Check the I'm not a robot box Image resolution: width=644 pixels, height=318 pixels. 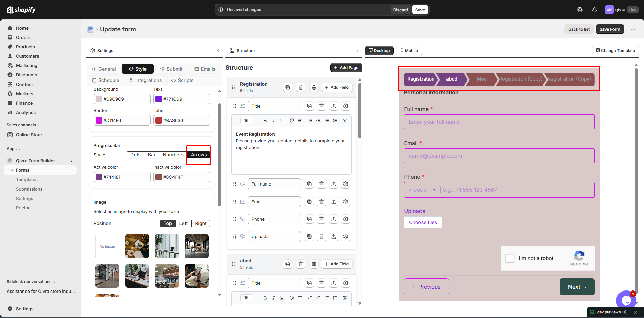(x=510, y=258)
